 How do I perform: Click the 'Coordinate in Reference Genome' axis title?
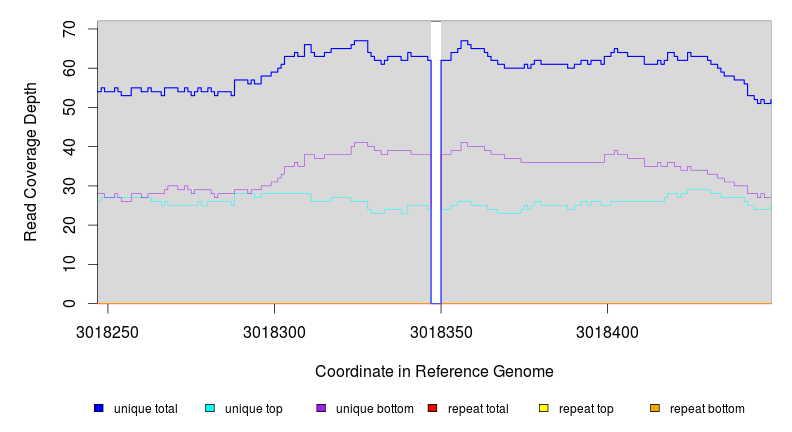tap(434, 372)
